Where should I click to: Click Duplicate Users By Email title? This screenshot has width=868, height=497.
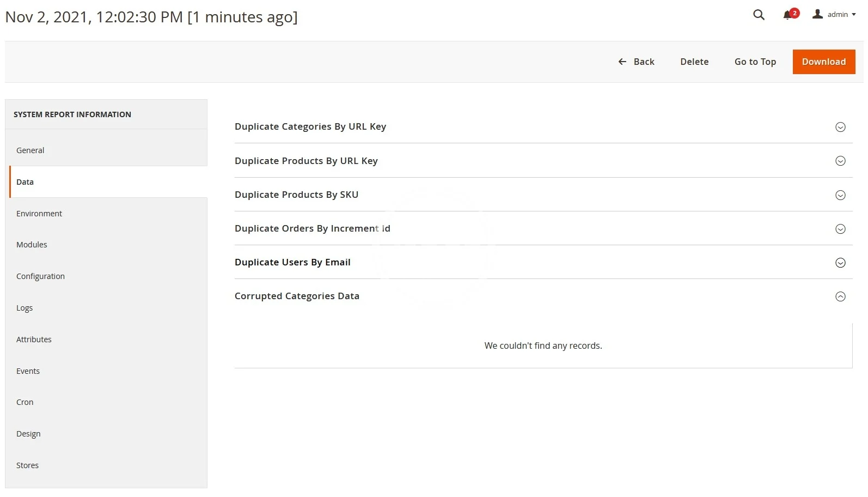[x=292, y=262]
